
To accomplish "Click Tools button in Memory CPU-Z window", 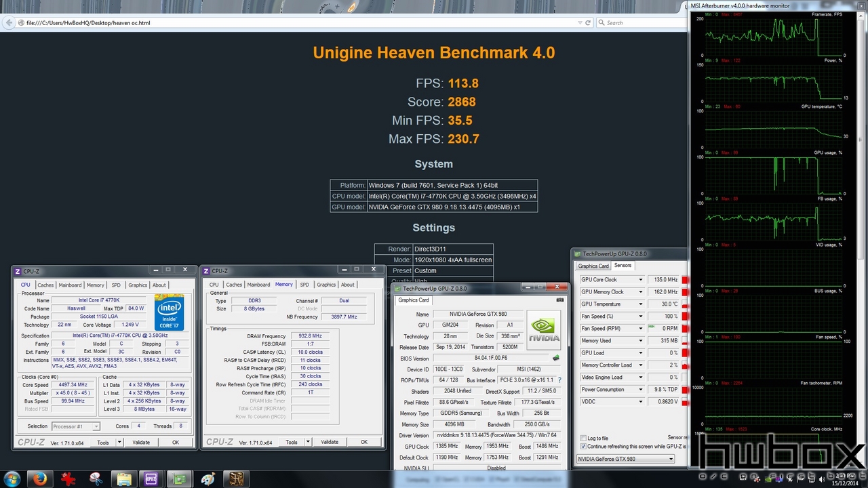I will point(291,442).
